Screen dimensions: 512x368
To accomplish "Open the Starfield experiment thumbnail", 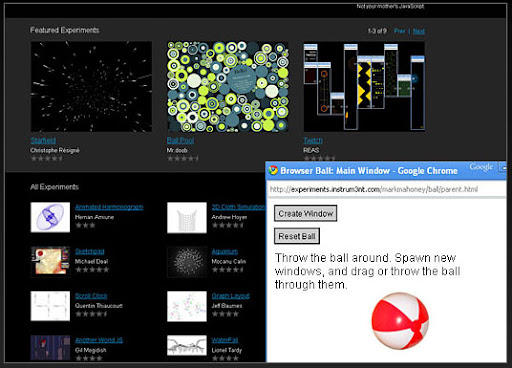I will 91,87.
